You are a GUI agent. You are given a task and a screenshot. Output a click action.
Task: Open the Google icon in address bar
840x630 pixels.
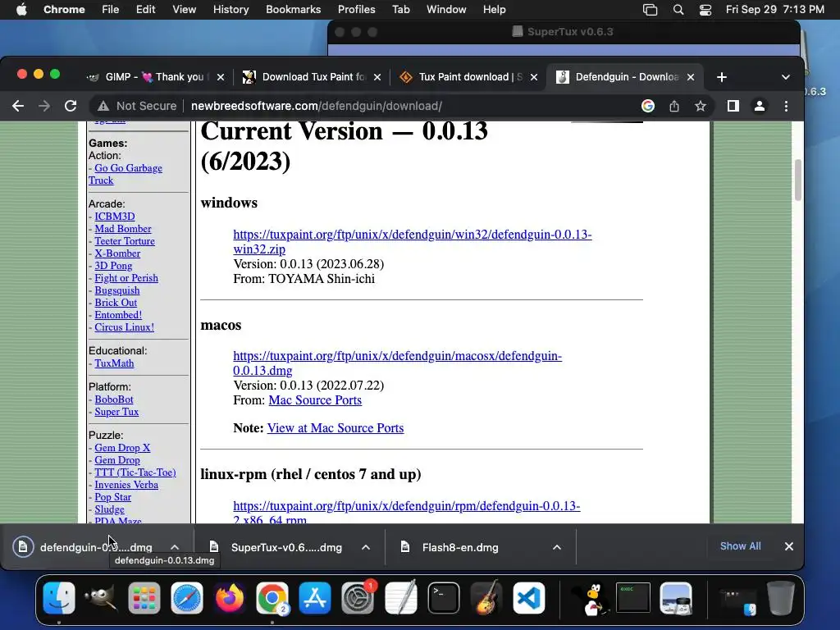tap(648, 106)
